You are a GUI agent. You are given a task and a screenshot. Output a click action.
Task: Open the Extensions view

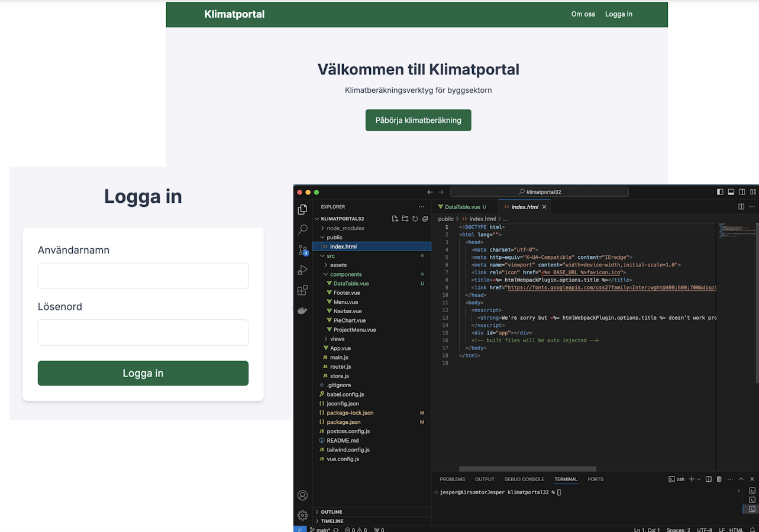(x=302, y=290)
